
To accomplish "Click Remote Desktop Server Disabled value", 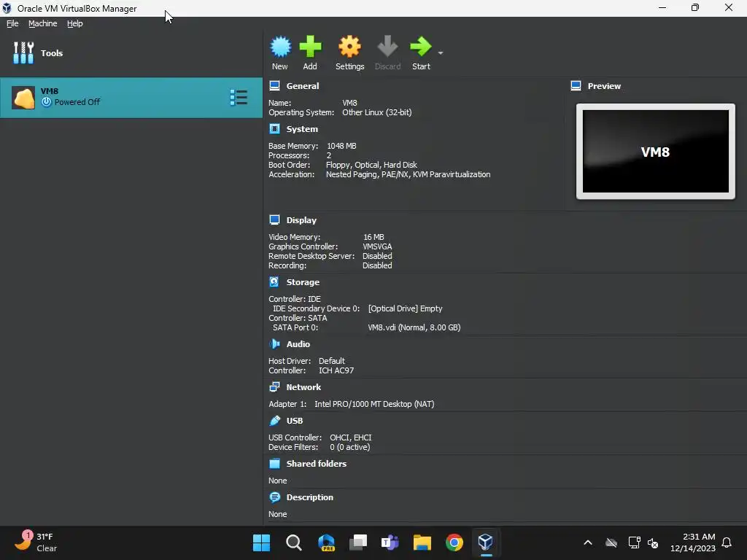I will pyautogui.click(x=377, y=256).
